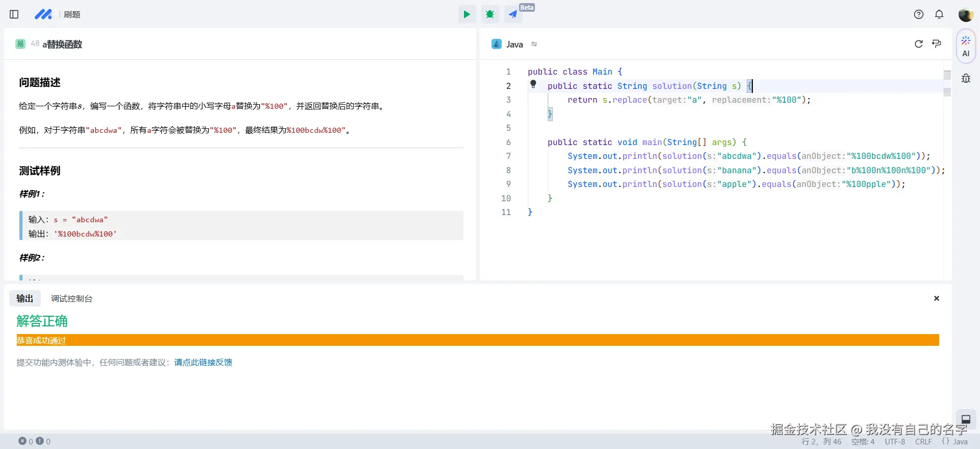This screenshot has height=449, width=980.
Task: Reset code with the refresh icon
Action: [x=919, y=44]
